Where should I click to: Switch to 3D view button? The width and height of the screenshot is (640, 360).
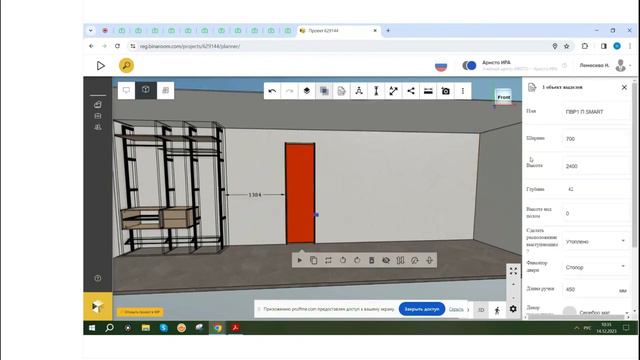[481, 310]
